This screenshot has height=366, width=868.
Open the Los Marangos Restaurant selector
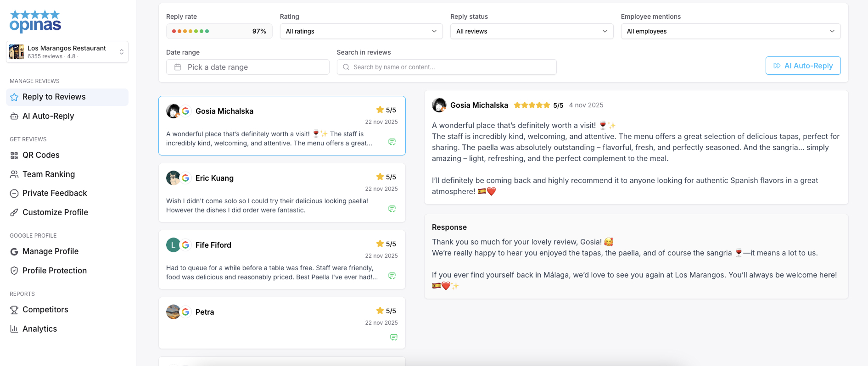67,52
